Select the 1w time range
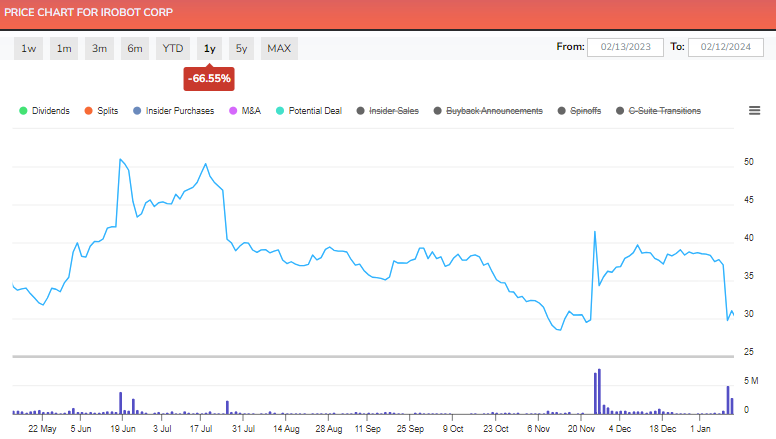This screenshot has width=776, height=439. (x=30, y=48)
